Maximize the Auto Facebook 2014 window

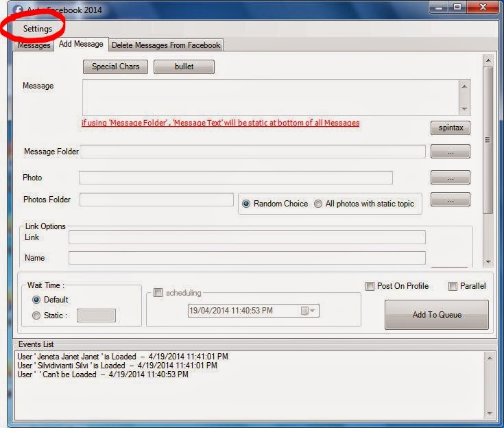coord(457,7)
